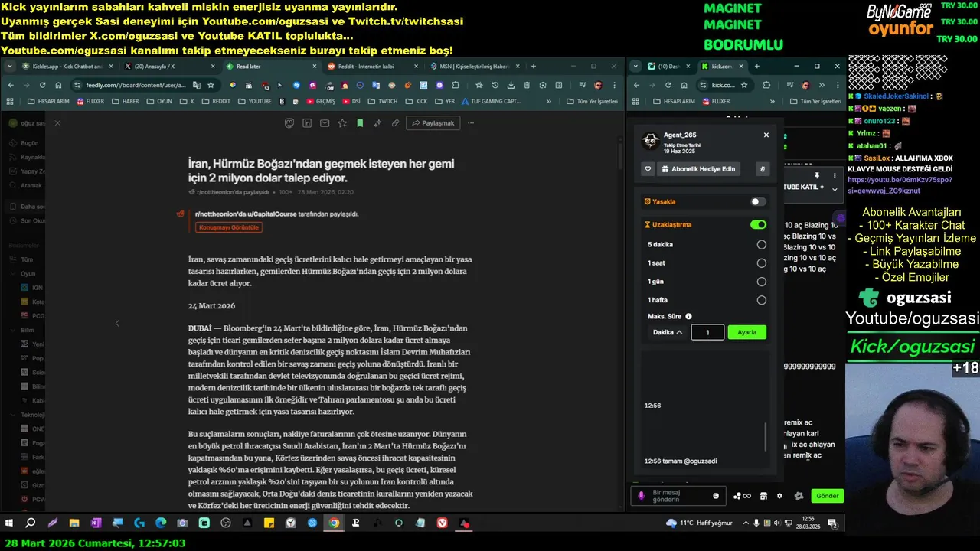This screenshot has width=980, height=551.
Task: Click the moderator sword icon button
Action: point(762,169)
